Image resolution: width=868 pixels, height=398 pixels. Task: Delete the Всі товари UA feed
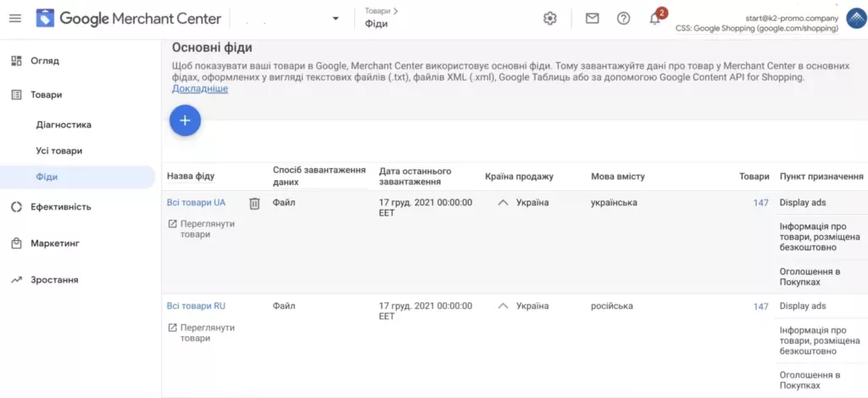point(254,204)
